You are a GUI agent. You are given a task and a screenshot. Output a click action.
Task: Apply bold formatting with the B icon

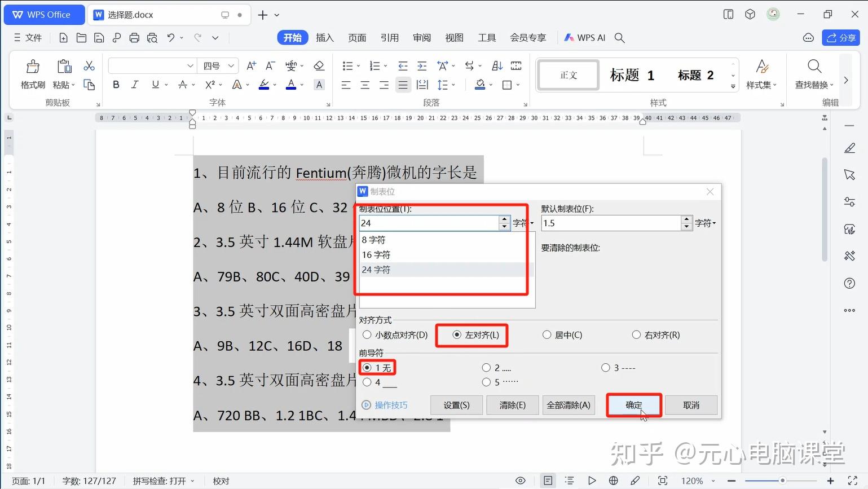116,85
